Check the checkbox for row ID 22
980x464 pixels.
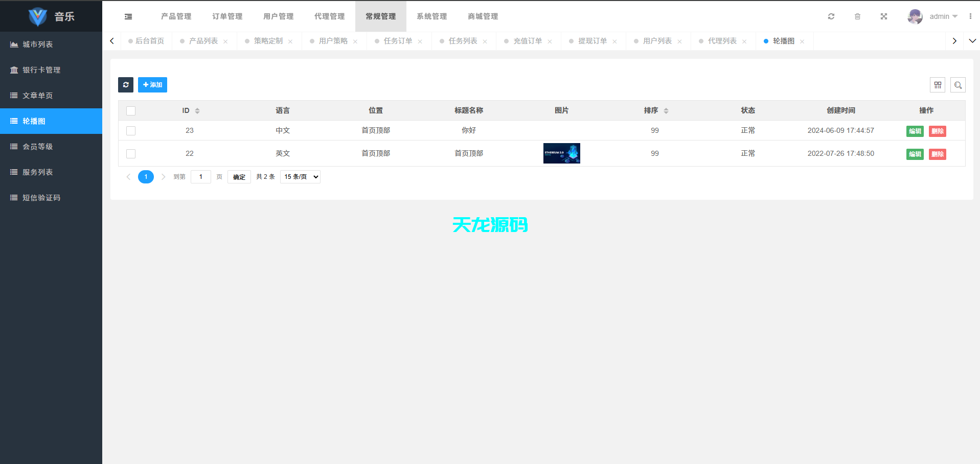(131, 153)
